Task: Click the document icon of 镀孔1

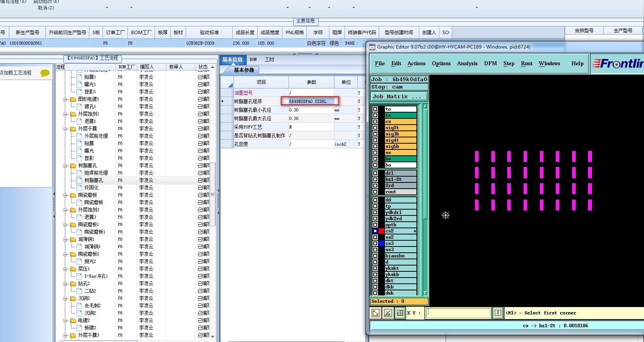Action: (x=80, y=106)
